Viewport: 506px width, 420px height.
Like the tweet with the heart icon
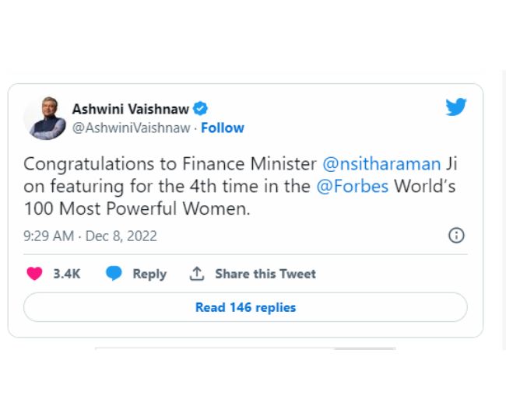click(34, 274)
